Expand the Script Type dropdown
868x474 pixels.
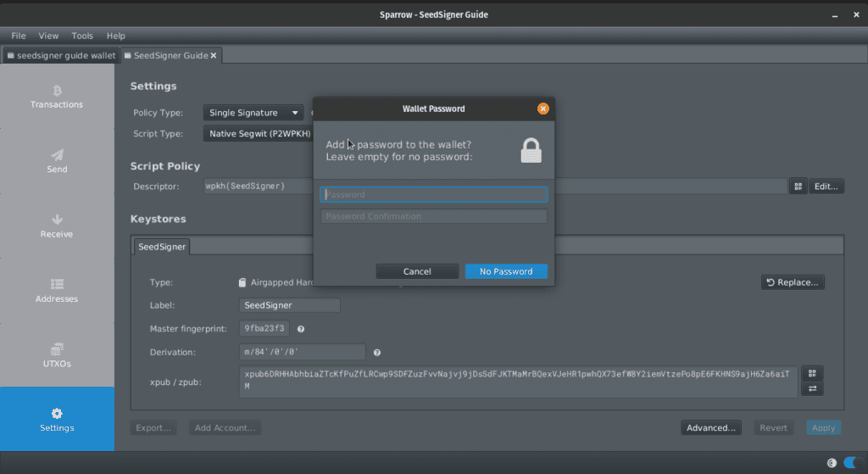click(x=258, y=133)
